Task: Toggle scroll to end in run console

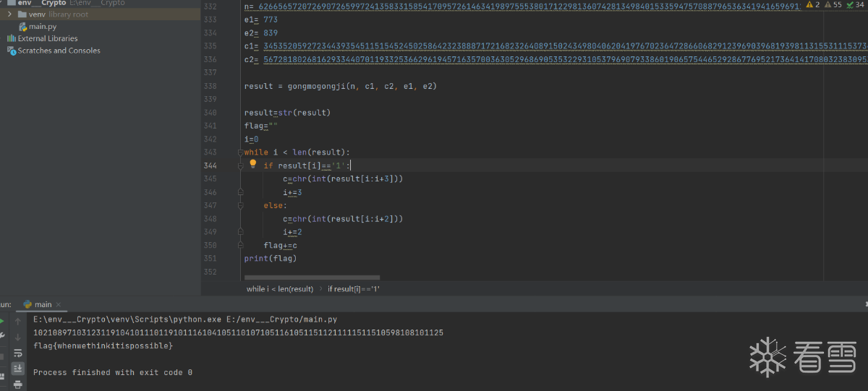Action: (18, 369)
